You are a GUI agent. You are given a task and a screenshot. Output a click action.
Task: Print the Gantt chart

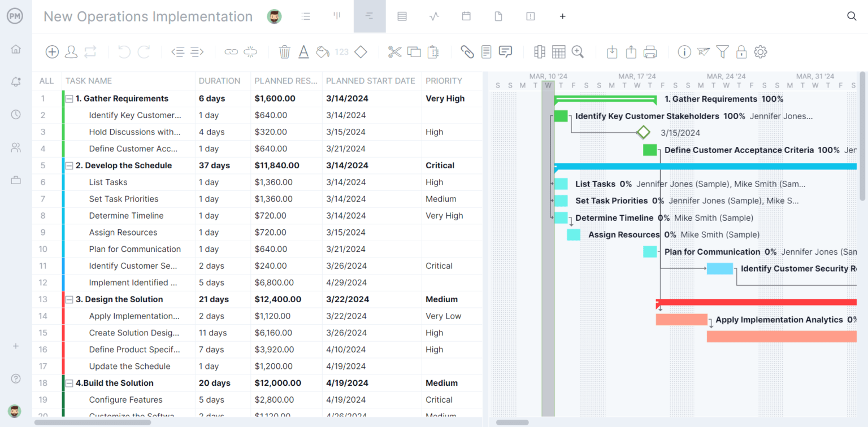(x=650, y=51)
